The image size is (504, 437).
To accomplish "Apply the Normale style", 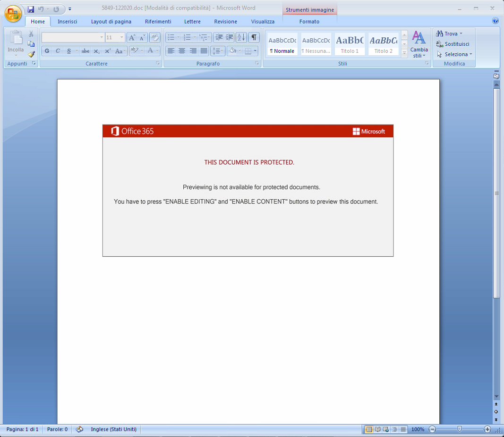I will pos(282,44).
